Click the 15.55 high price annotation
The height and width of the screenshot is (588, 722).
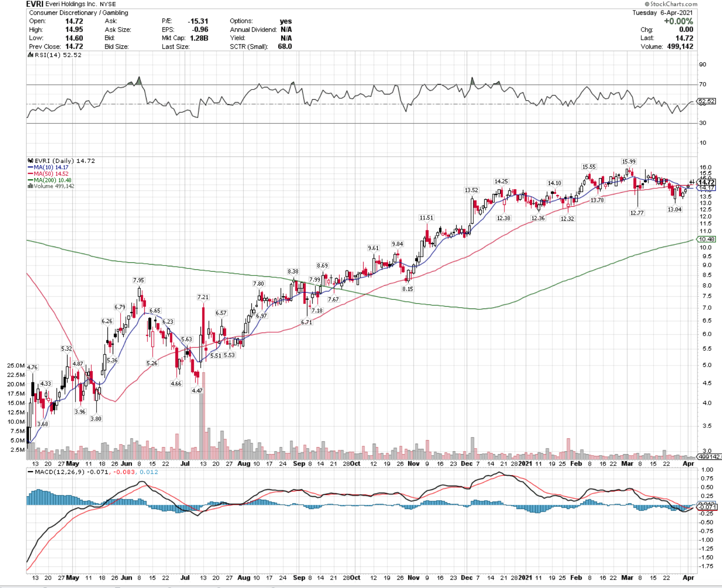pyautogui.click(x=589, y=167)
